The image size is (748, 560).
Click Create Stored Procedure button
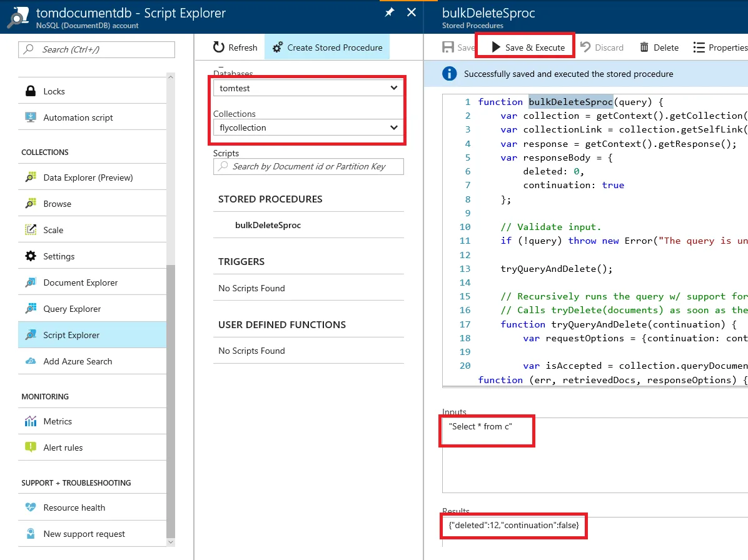327,47
